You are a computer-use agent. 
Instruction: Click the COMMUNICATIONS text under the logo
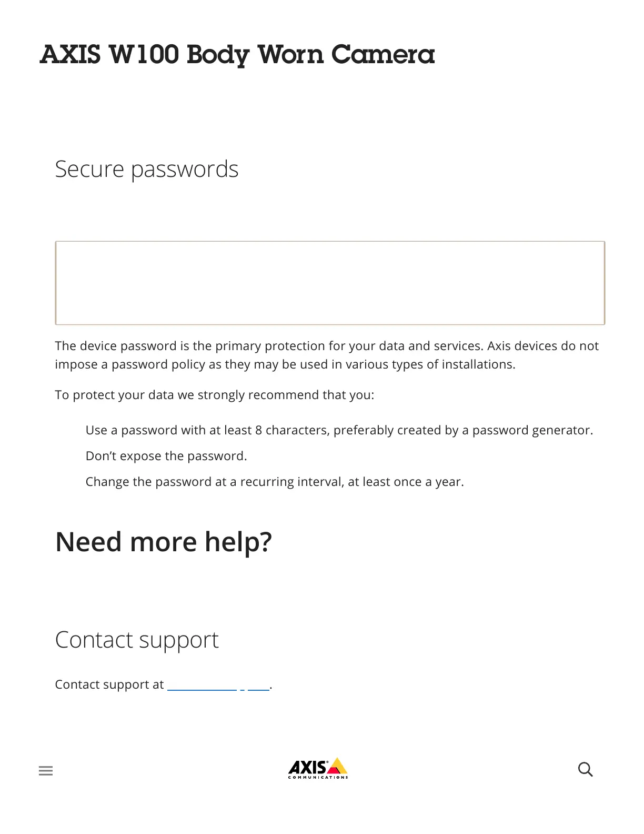coord(318,777)
